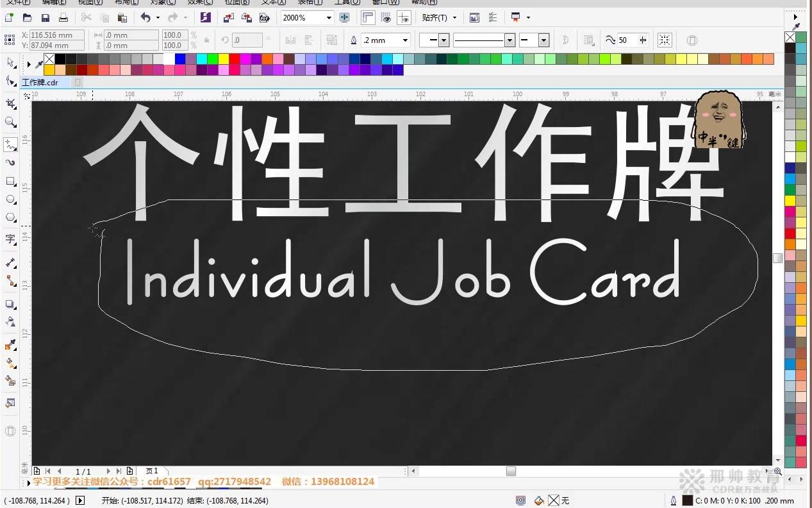
Task: Open the Export to PDF icon
Action: (265, 17)
